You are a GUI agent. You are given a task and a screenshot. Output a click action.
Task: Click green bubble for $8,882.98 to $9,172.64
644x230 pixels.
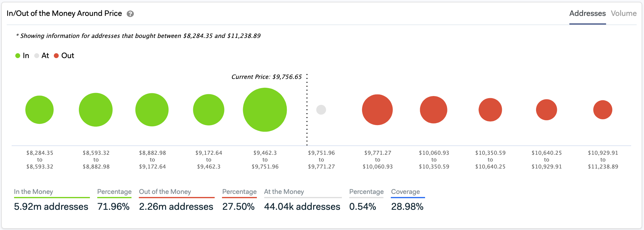point(152,110)
